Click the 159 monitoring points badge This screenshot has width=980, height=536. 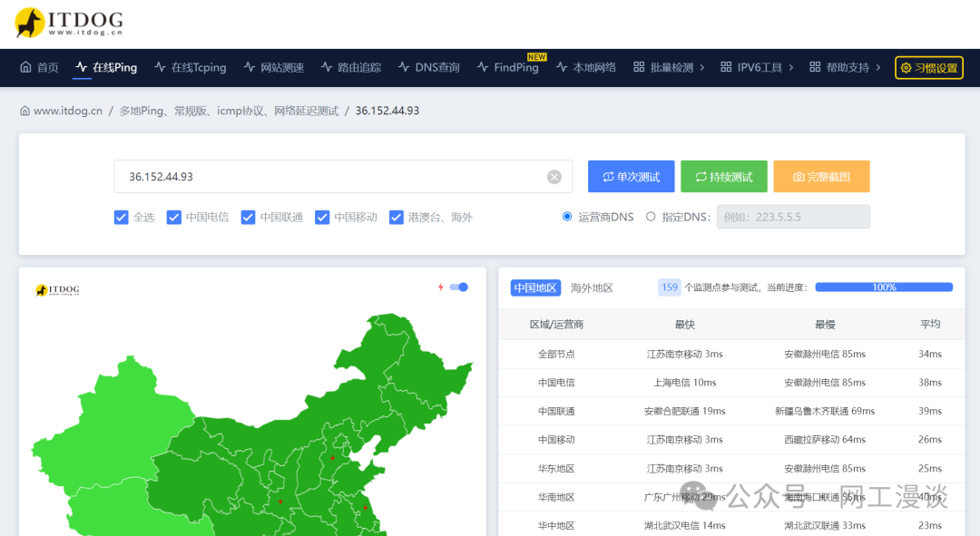click(670, 287)
